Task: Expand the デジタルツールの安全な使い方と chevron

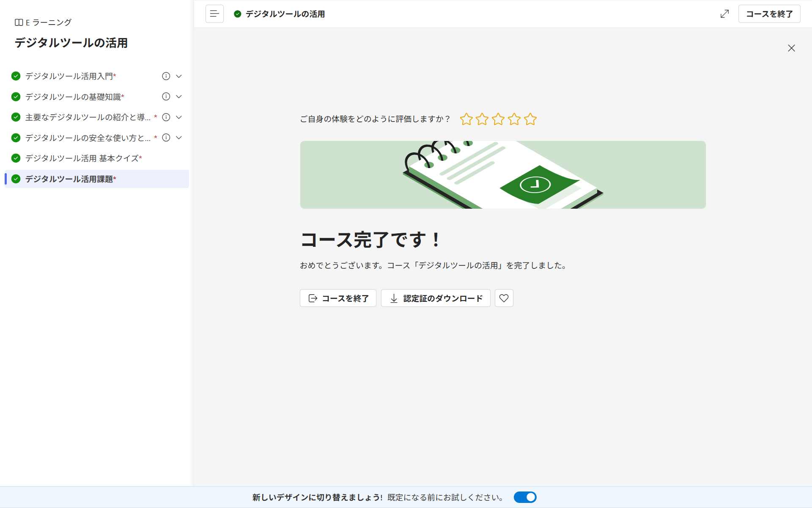Action: tap(179, 138)
